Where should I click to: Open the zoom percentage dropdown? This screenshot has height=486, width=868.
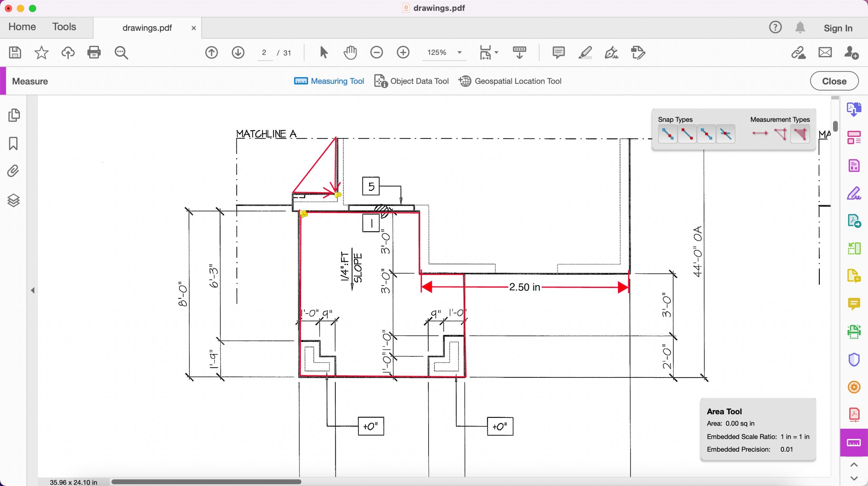(459, 53)
